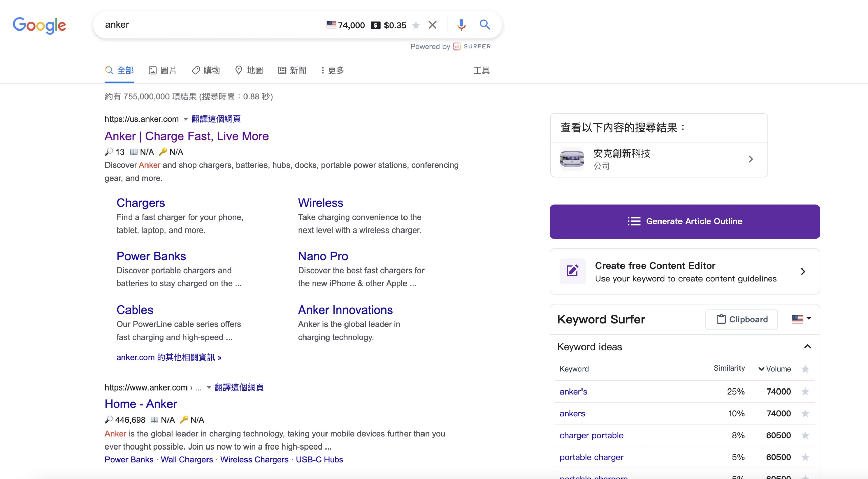Star the keyword 'anker's' in Keyword ideas
Image resolution: width=868 pixels, height=479 pixels.
click(x=806, y=391)
